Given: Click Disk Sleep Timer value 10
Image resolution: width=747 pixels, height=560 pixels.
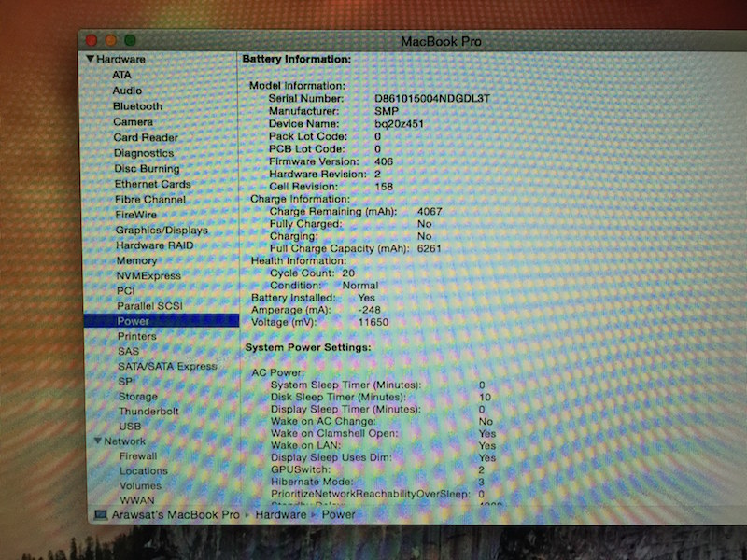Looking at the screenshot, I should click(x=485, y=398).
